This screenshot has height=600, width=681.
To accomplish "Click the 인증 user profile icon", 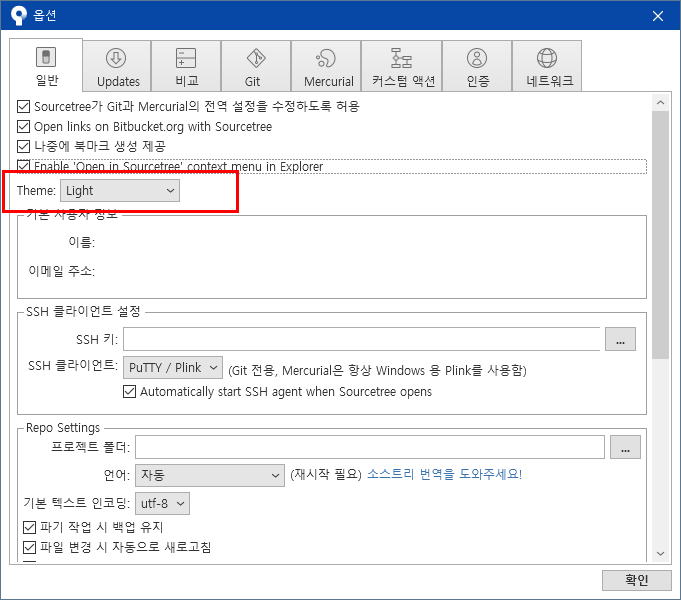I will pos(477,58).
